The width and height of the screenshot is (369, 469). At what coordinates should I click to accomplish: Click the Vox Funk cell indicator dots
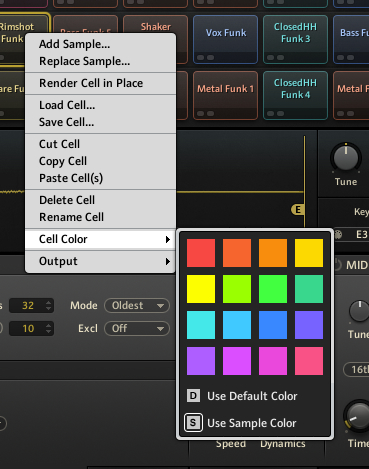[x=205, y=57]
